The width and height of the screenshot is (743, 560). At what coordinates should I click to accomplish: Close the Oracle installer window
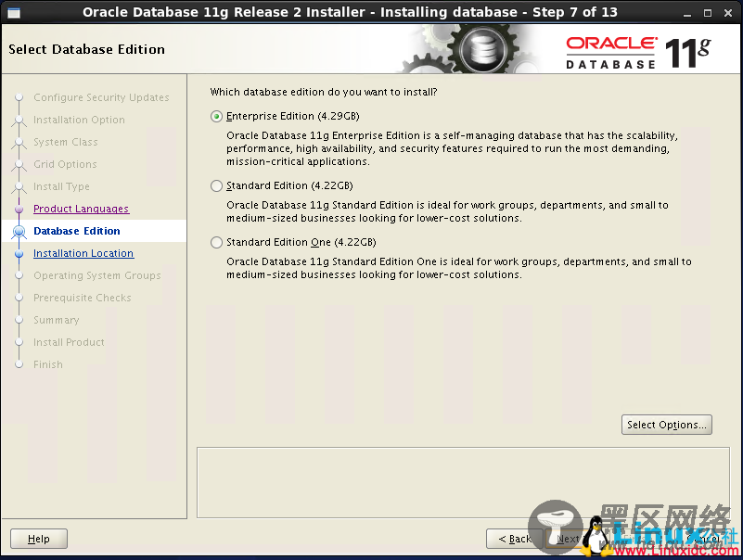[728, 13]
